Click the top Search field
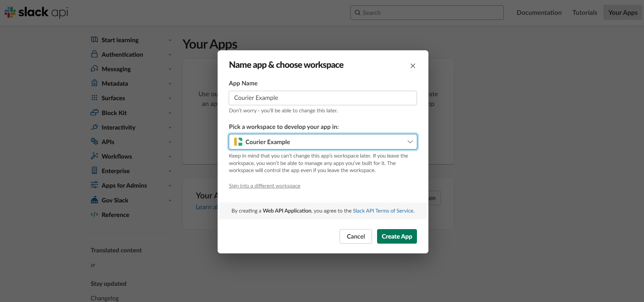Viewport: 644px width, 302px height. (x=427, y=12)
